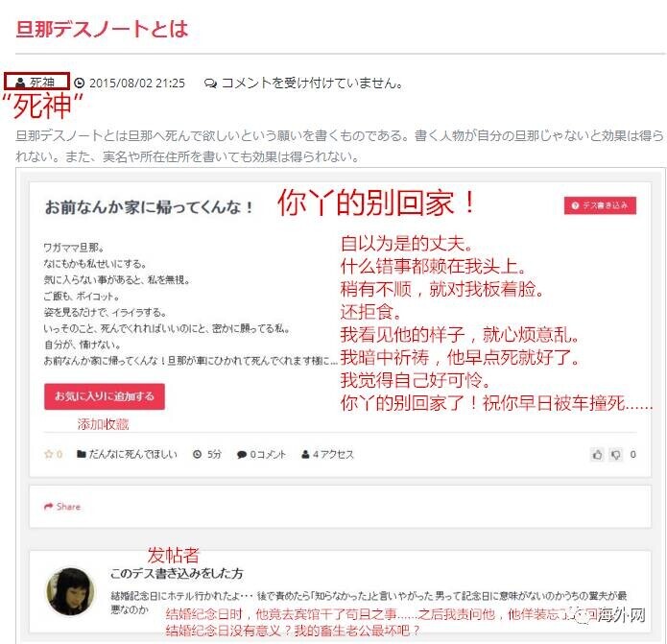Click the 旦那デスノートとは page title
The image size is (667, 644).
point(102,29)
